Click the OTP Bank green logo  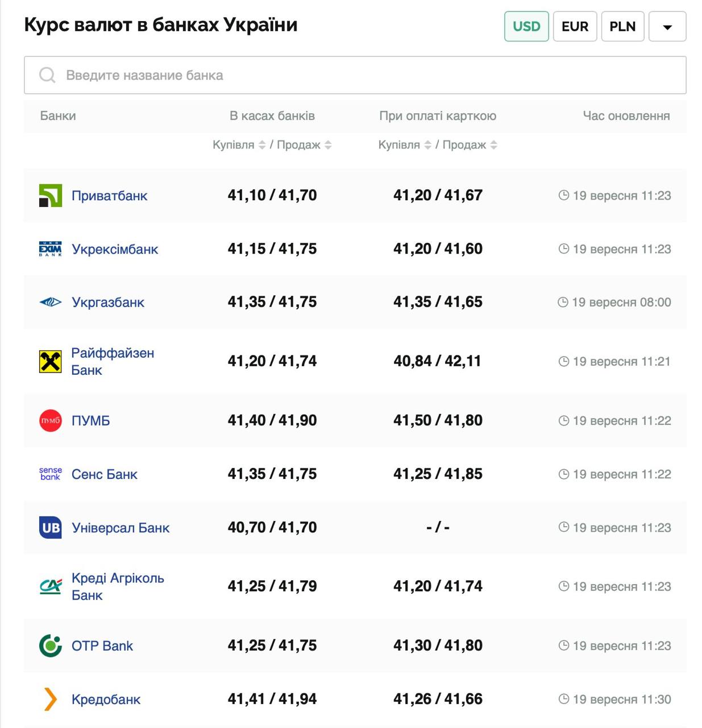[x=50, y=646]
